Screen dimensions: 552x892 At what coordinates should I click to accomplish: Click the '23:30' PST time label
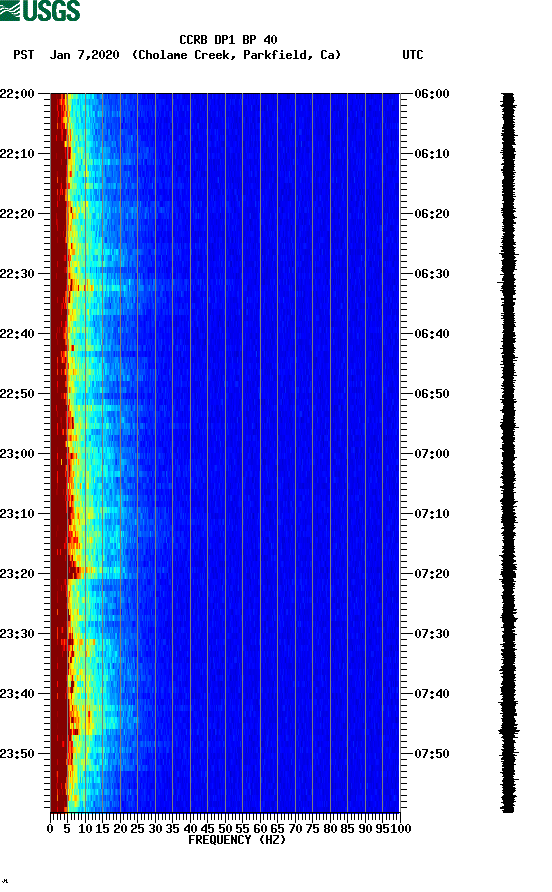coord(17,634)
